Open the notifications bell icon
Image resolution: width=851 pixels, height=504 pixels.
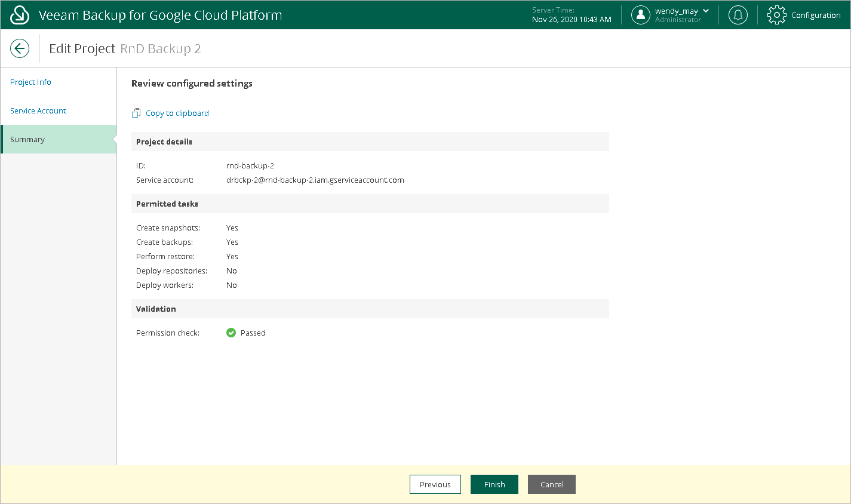click(738, 15)
